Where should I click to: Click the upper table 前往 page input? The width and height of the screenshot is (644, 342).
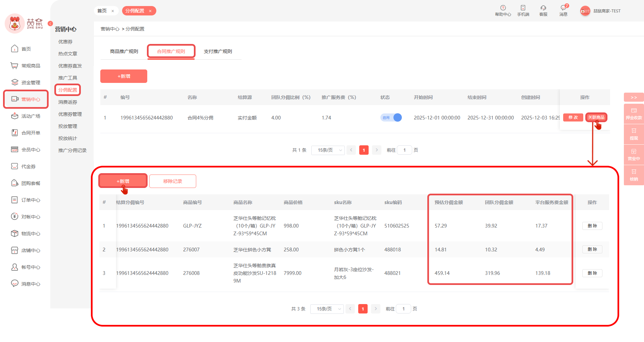coord(404,150)
